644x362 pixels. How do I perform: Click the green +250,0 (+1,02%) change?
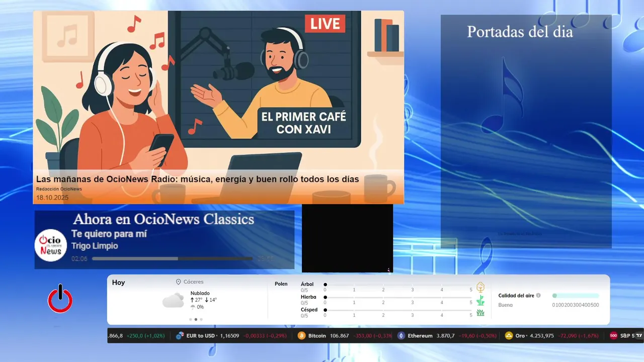pos(145,336)
